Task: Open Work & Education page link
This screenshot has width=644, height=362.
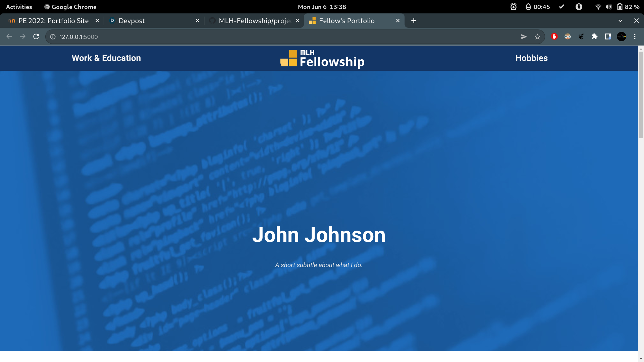Action: [106, 58]
